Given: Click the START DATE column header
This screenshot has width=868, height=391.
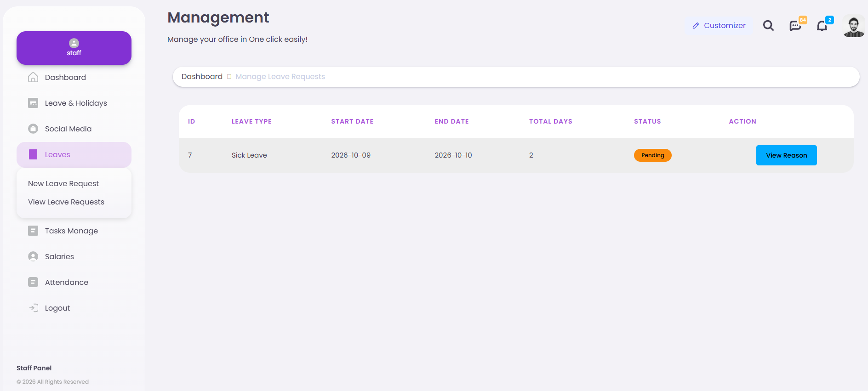Looking at the screenshot, I should point(352,121).
